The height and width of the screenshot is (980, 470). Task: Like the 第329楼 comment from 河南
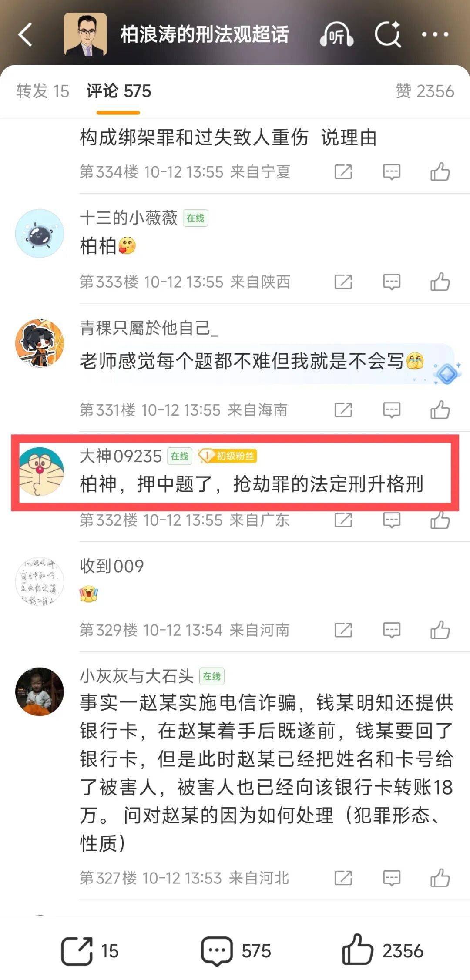click(x=440, y=630)
